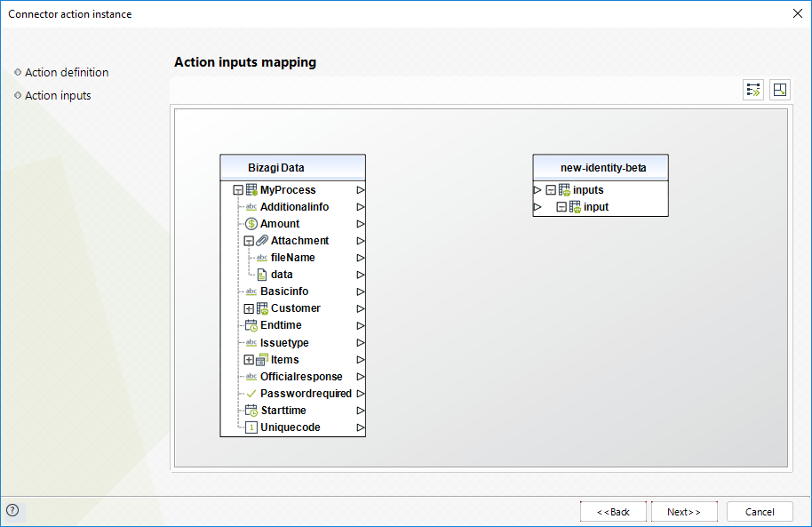Screen dimensions: 812x527
Task: Click the Cancel button
Action: (760, 512)
